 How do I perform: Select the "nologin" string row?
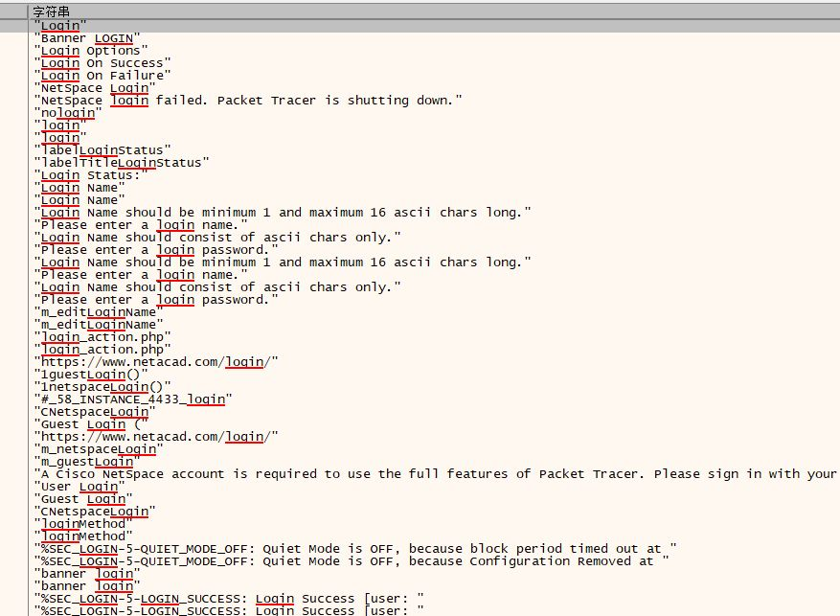click(x=67, y=113)
